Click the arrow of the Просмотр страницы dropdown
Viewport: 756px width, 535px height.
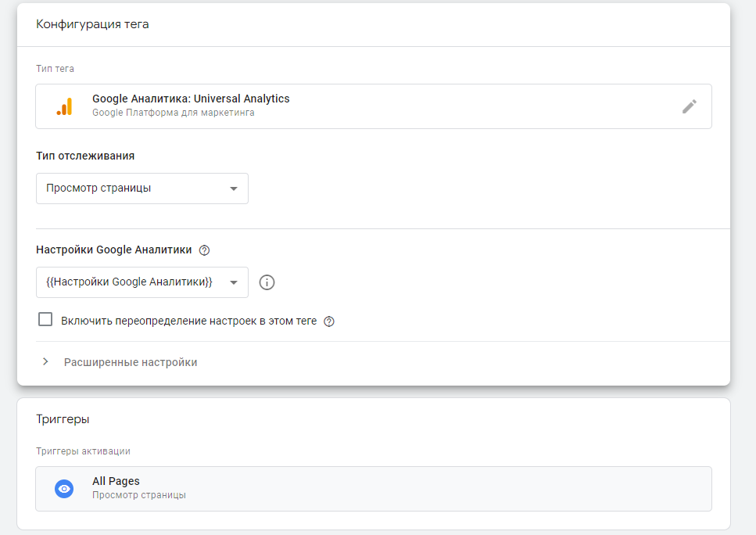(233, 189)
